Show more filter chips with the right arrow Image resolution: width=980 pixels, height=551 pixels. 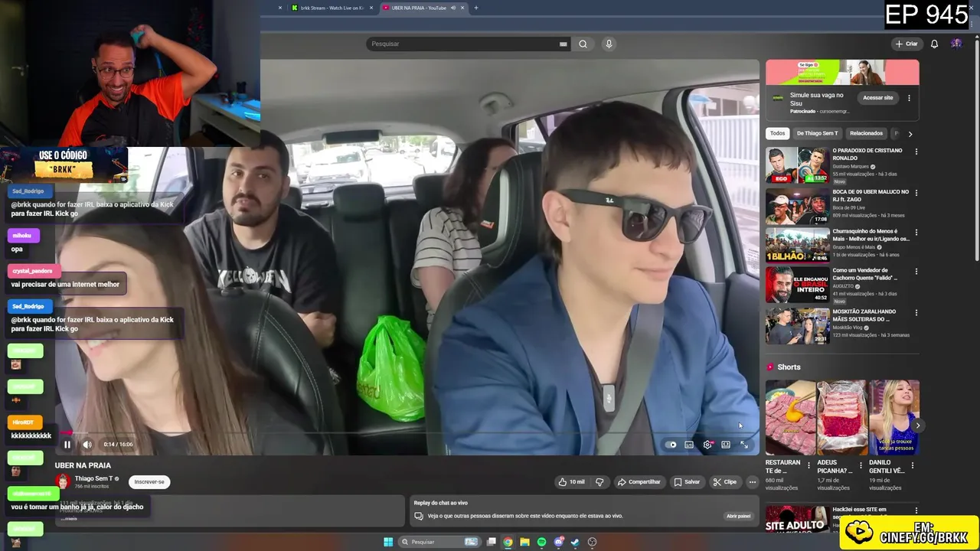(x=910, y=133)
